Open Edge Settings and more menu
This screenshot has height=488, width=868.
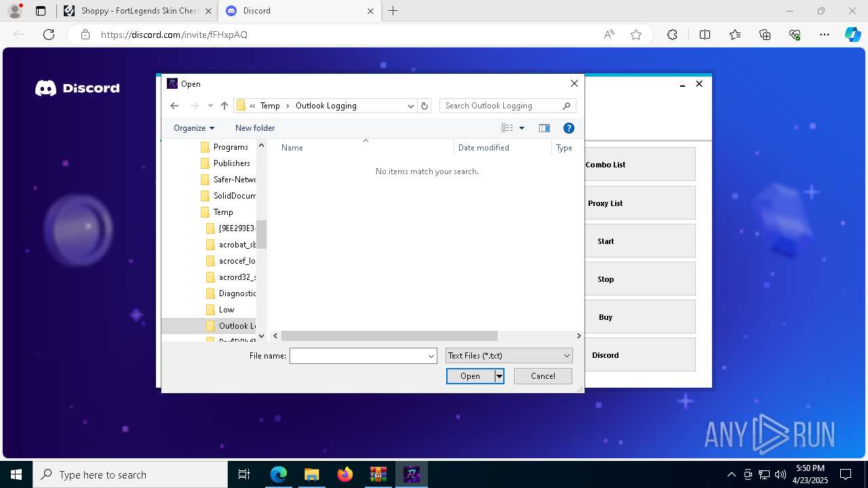(824, 35)
